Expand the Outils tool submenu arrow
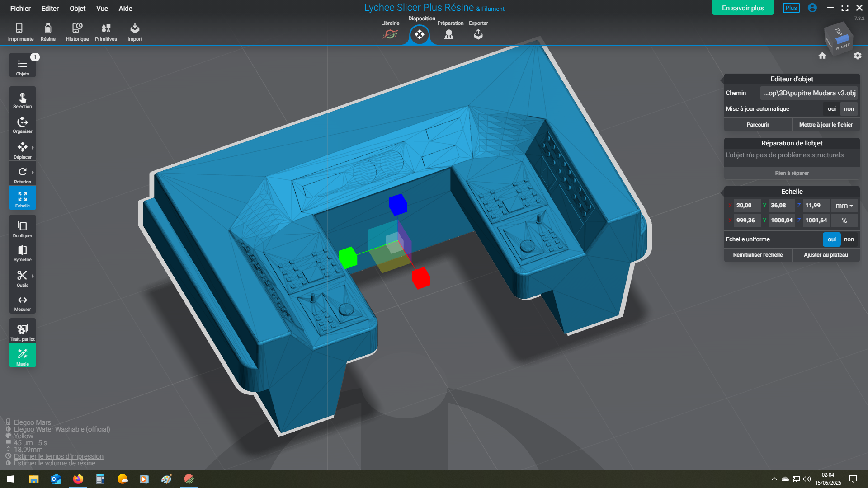868x488 pixels. pyautogui.click(x=33, y=276)
